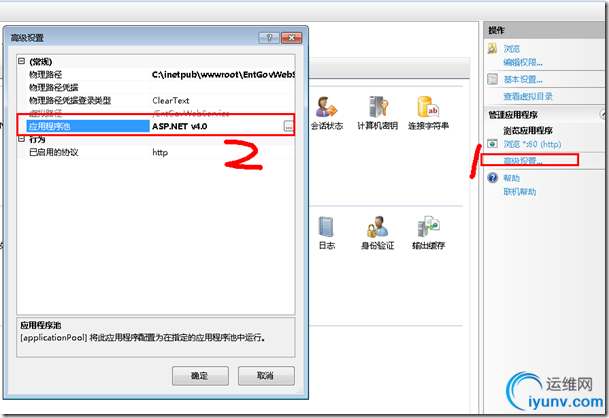Click the dialog's question mark help button
Viewport: 609px width, 418px height.
[x=269, y=38]
